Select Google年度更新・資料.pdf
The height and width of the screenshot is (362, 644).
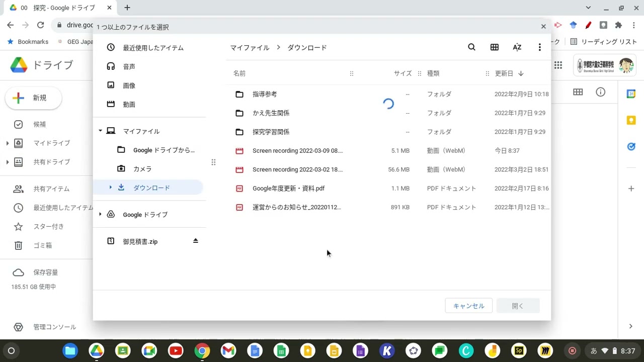[x=388, y=189]
